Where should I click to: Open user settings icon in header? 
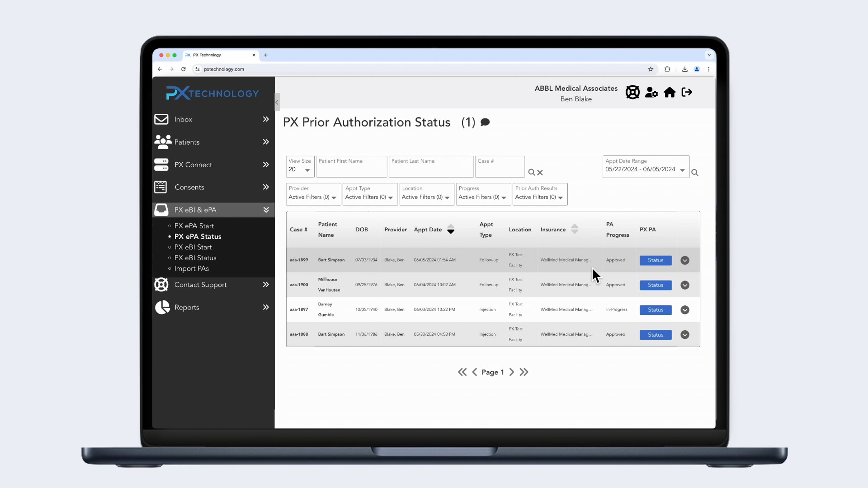pos(651,92)
